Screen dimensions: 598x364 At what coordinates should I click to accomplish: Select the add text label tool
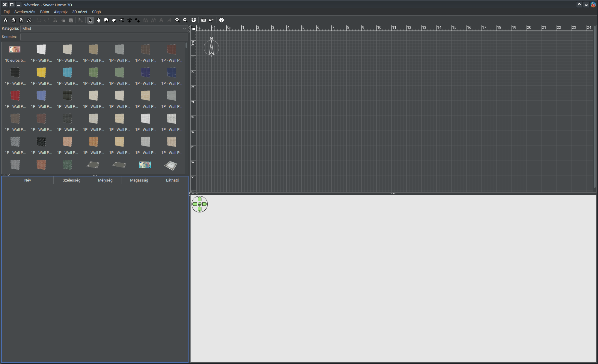[x=137, y=20]
